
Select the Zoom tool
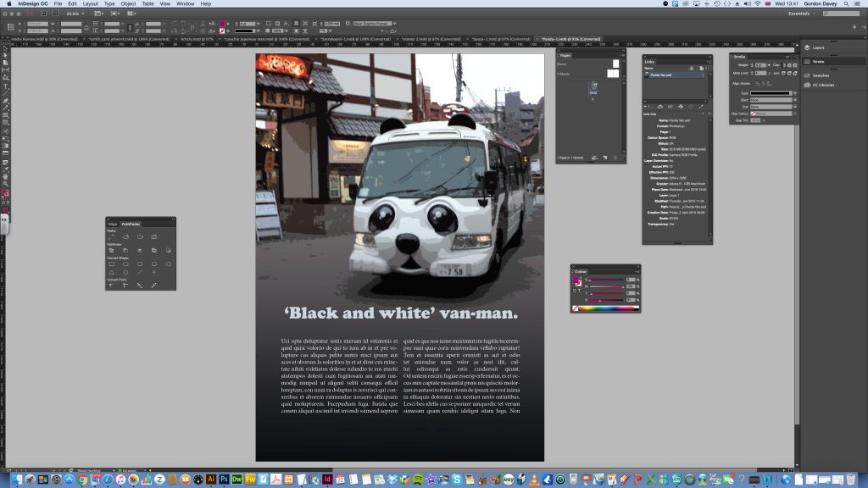click(6, 184)
